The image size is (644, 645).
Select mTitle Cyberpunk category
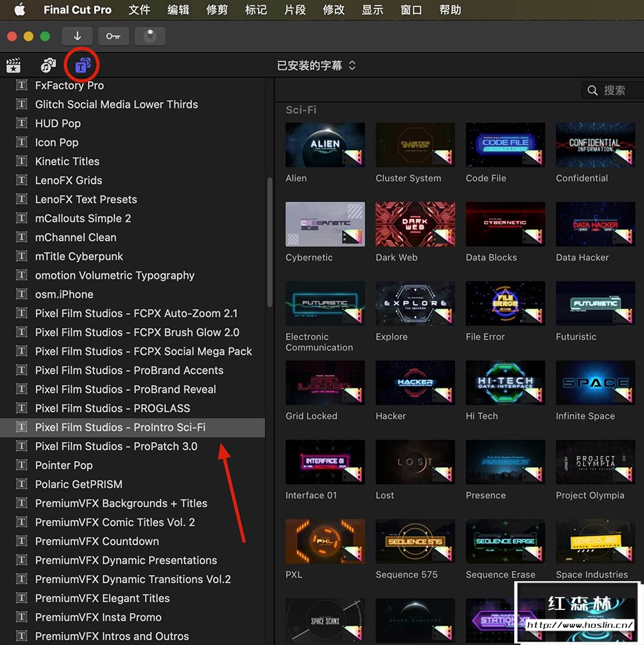click(79, 257)
